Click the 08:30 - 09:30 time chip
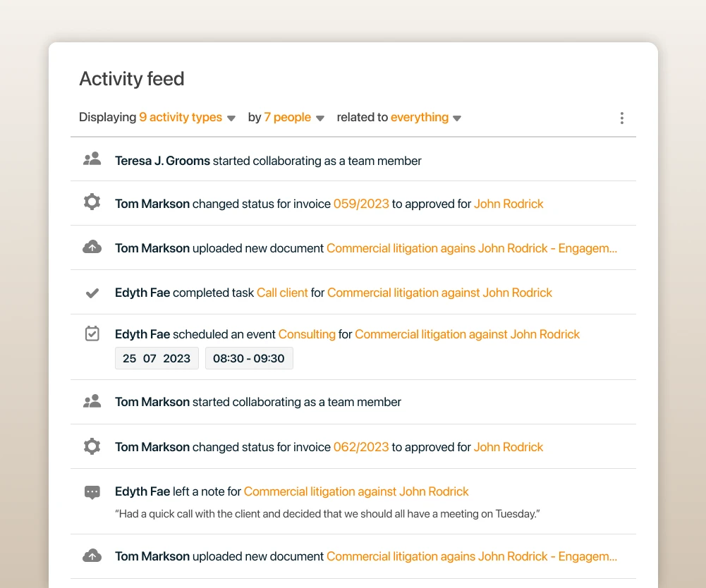The height and width of the screenshot is (588, 706). click(249, 358)
